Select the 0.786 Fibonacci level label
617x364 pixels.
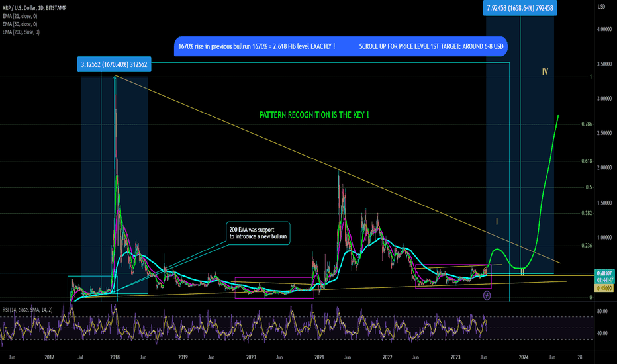point(587,124)
